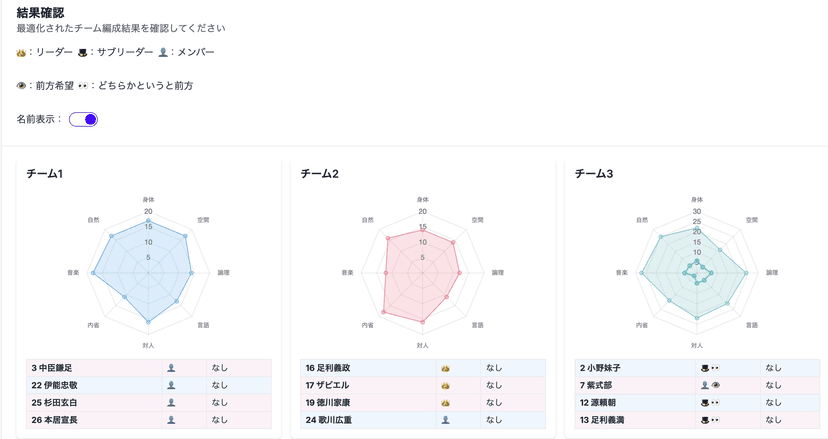The image size is (828, 439).
Task: Select the チーム2 heading
Action: 319,174
